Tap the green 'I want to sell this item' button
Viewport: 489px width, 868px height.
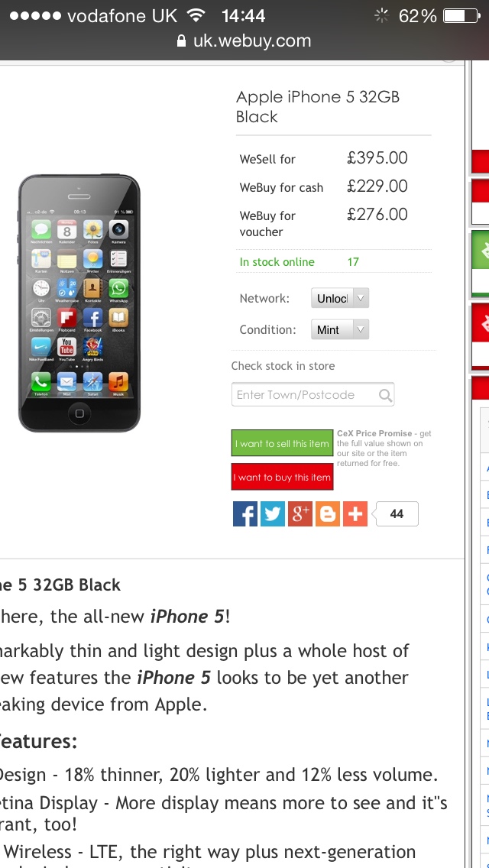point(283,443)
